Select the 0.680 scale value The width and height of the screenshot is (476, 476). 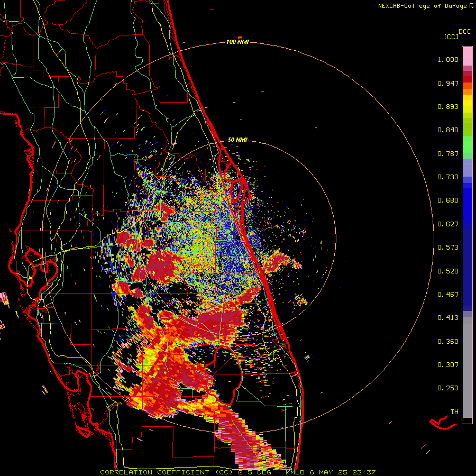point(448,200)
